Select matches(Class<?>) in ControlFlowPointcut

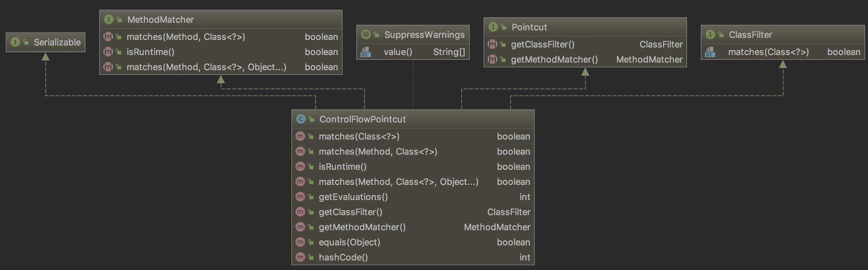(x=359, y=136)
